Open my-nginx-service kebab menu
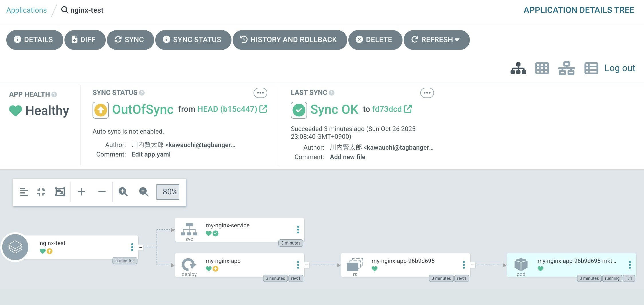Viewport: 644px width, 305px height. coord(298,230)
